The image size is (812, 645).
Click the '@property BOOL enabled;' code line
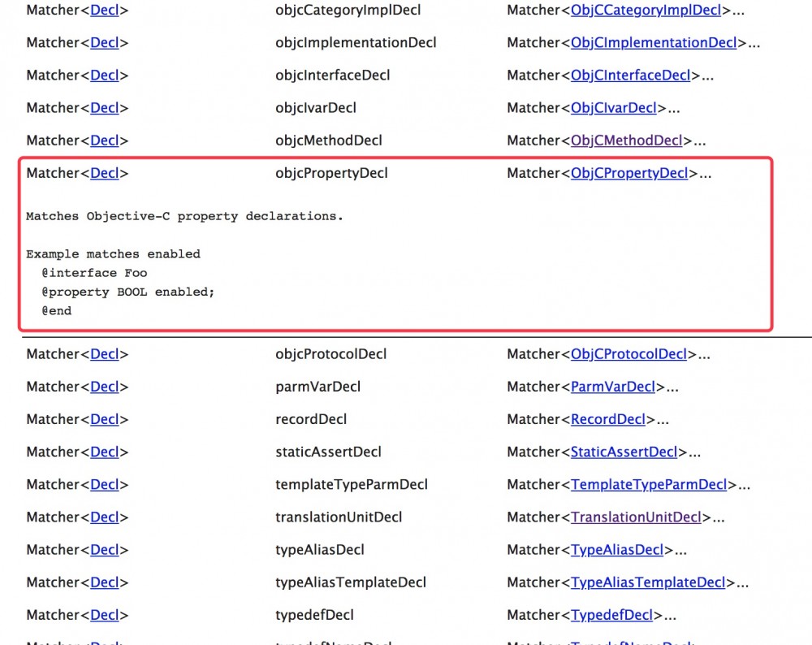(128, 292)
